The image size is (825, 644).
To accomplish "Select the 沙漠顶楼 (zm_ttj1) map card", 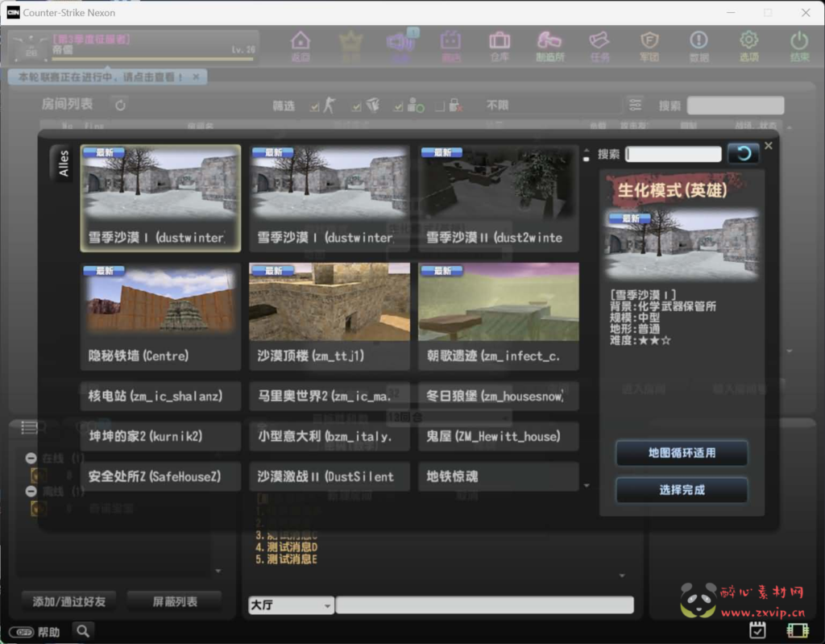I will tap(330, 317).
